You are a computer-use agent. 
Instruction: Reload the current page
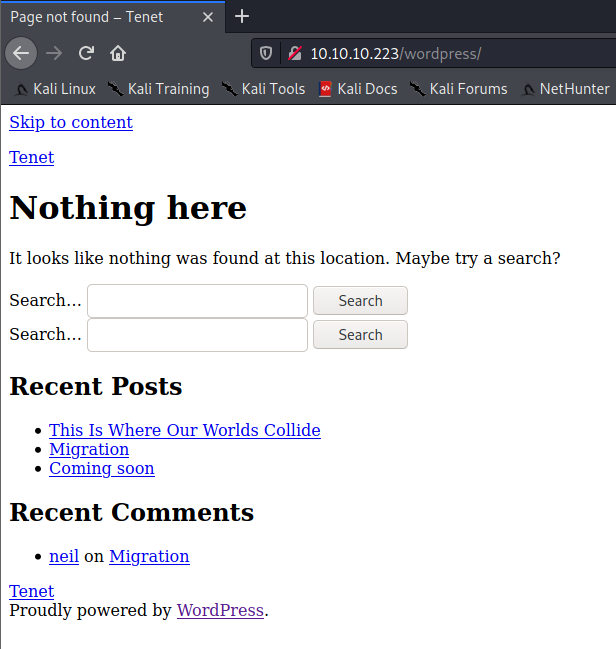pos(86,53)
